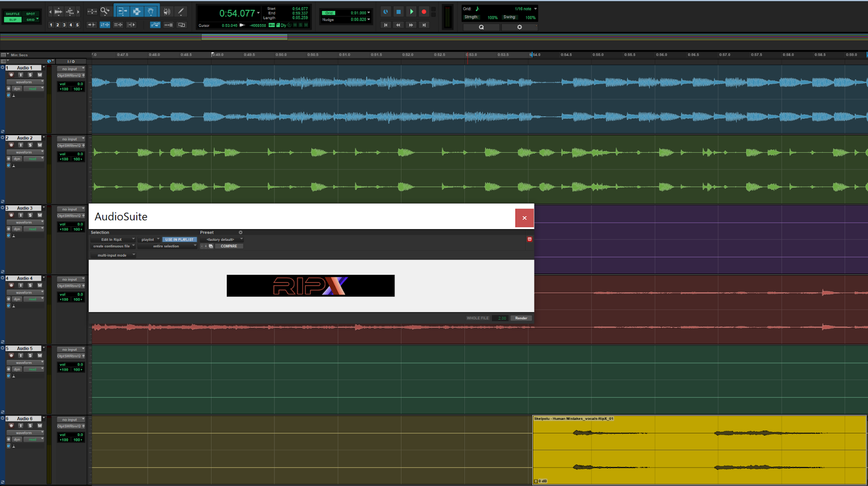Select the Zoomer magnifier tool
This screenshot has width=868, height=486.
[x=105, y=11]
